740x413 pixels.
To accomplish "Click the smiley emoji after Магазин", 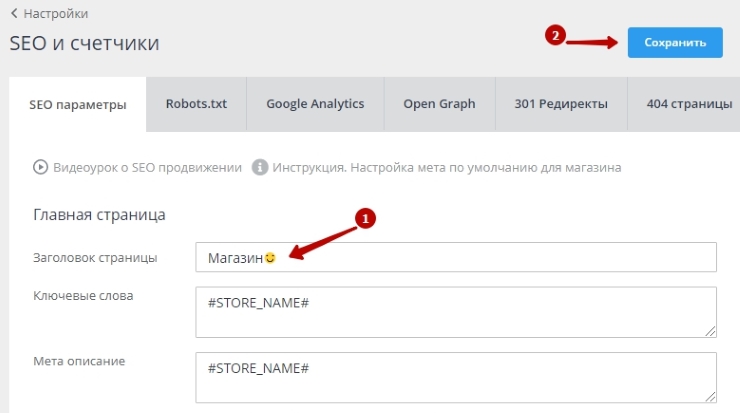I will pyautogui.click(x=270, y=258).
